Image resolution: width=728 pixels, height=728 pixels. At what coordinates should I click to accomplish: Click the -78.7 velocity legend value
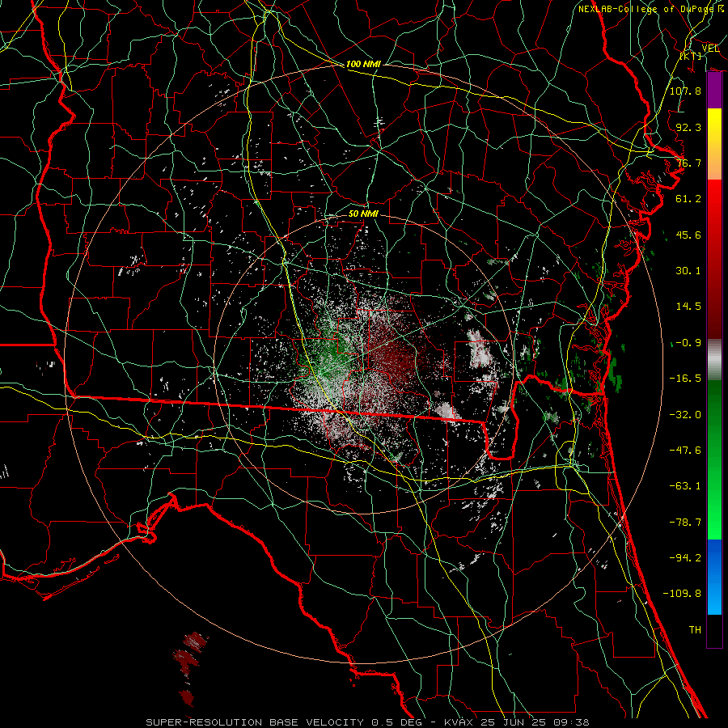(x=685, y=523)
